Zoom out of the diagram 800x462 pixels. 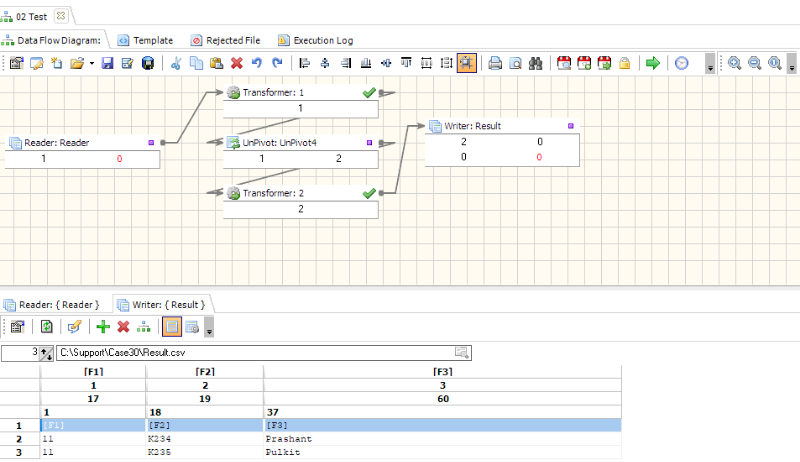[755, 63]
